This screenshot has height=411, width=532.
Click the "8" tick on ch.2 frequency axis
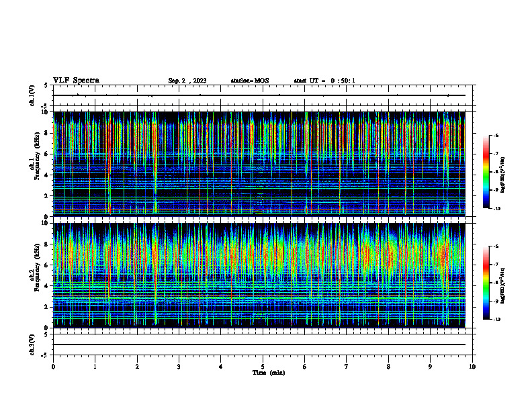[47, 244]
